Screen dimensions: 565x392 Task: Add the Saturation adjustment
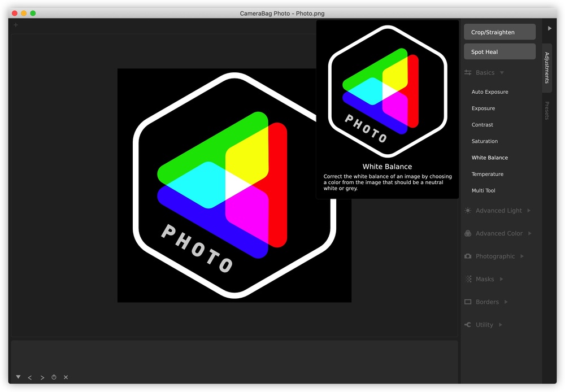click(x=485, y=141)
